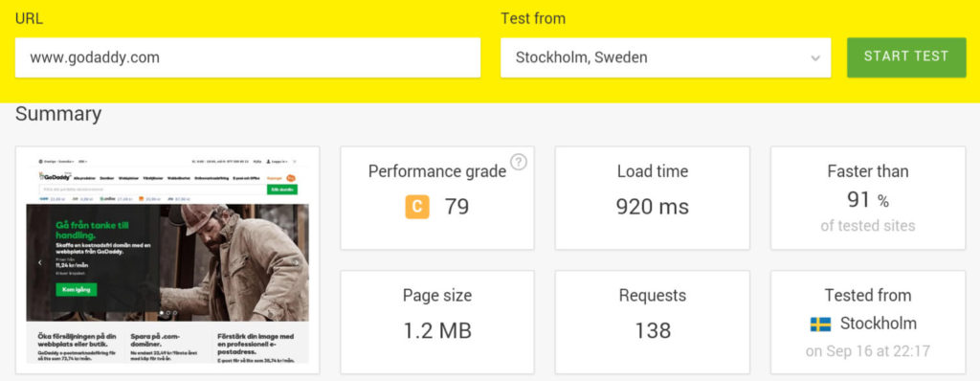The width and height of the screenshot is (980, 381).
Task: Click the Load time 920 ms card
Action: coord(653,198)
